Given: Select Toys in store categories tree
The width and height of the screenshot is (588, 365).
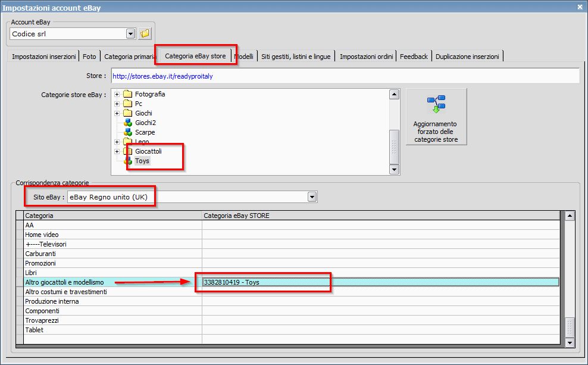Looking at the screenshot, I should pyautogui.click(x=142, y=161).
